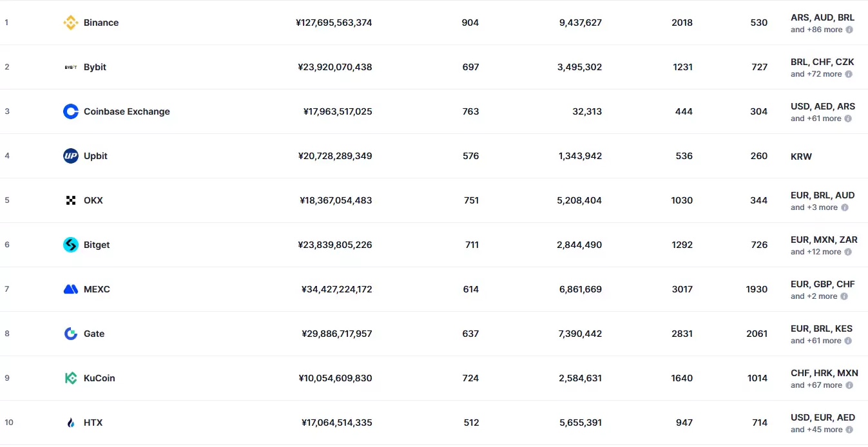Click info icon beside Binance's +86 more
Screen dimensions: 868x447
(x=849, y=30)
